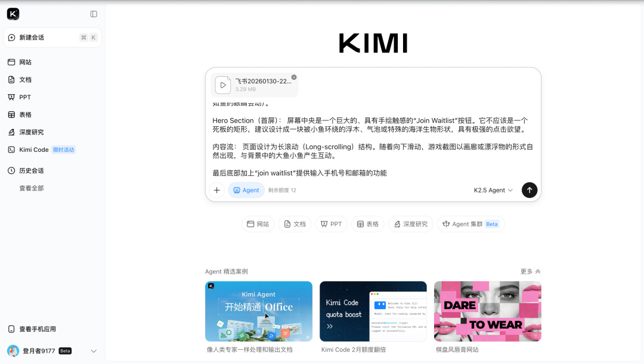Select the 表格 quick chip below input
Viewport: 644px width, 364px height.
click(x=367, y=224)
